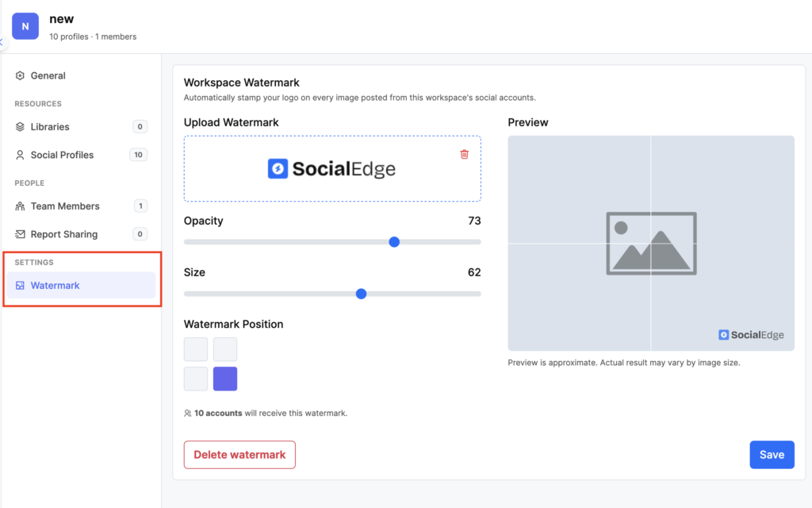Click the size value 62

[x=474, y=273]
